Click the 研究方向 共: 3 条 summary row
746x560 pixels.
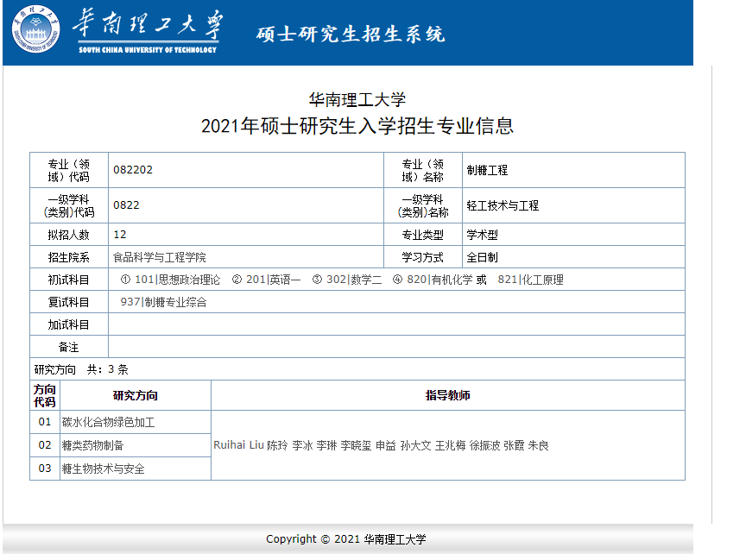357,369
